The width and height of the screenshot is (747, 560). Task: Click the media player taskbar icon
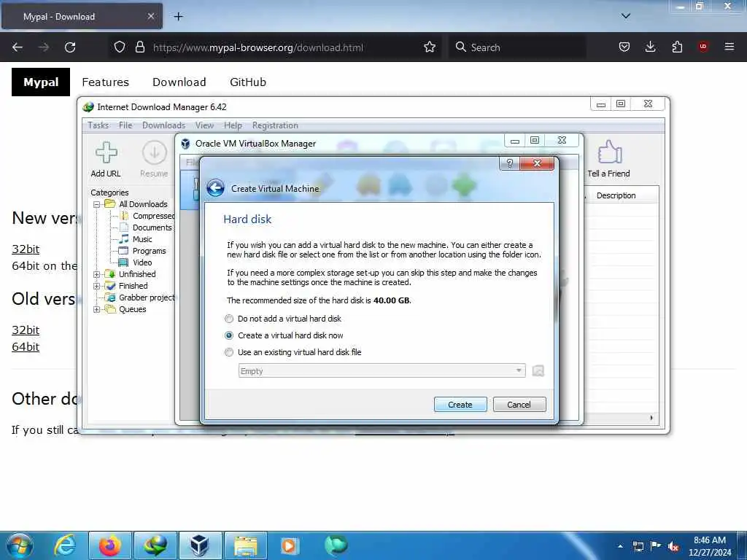coord(289,545)
